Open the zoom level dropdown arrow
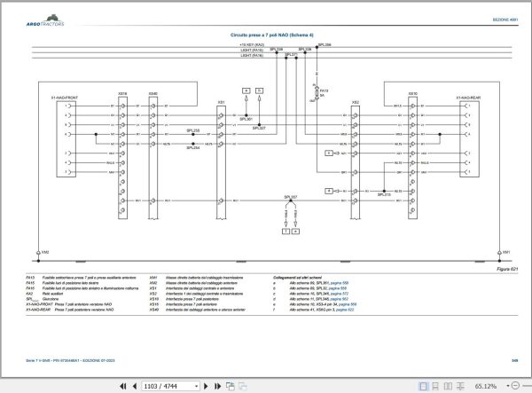This screenshot has width=532, height=393. [x=508, y=386]
